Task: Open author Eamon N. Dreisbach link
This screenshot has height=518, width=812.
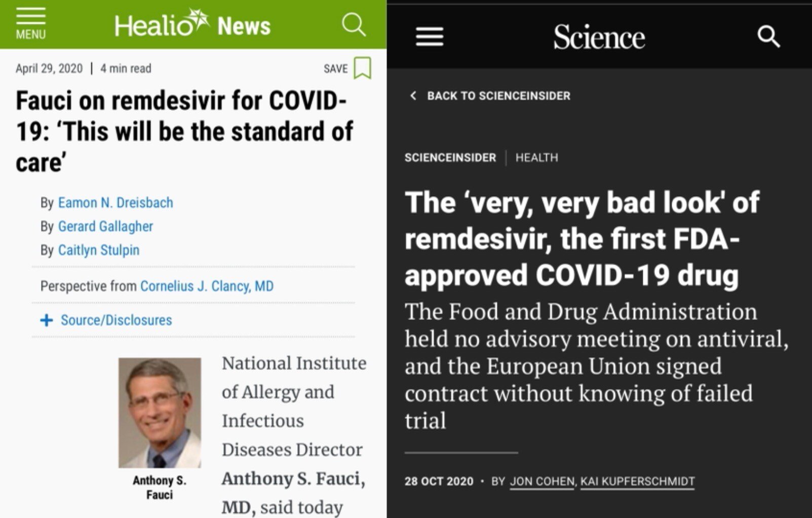Action: coord(115,203)
